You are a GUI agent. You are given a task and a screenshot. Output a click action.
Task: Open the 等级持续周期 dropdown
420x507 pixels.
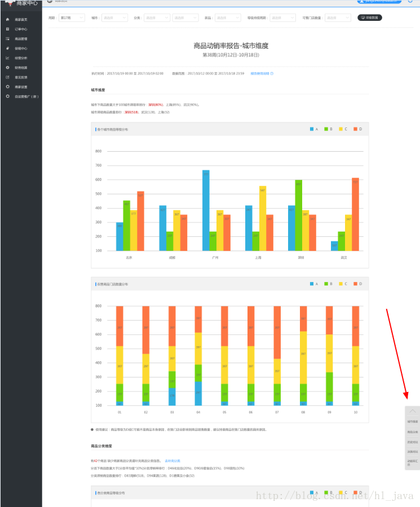[x=282, y=18]
